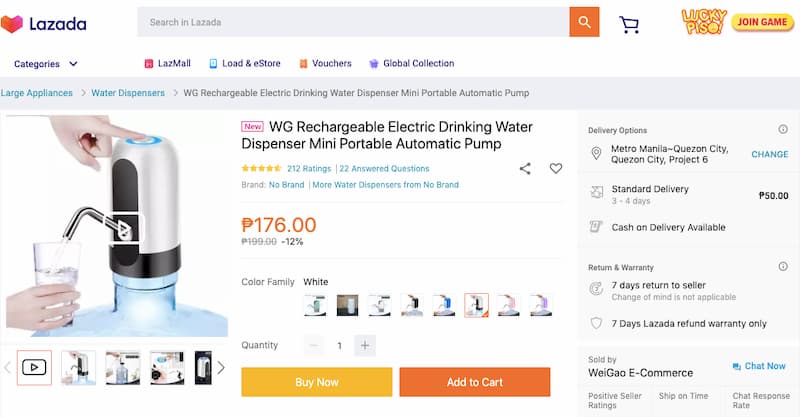The height and width of the screenshot is (417, 800).
Task: Click the Lazada logo
Action: (x=44, y=23)
